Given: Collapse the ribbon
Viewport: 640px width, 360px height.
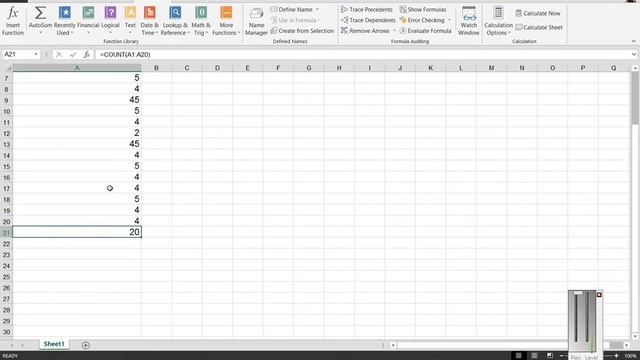Looking at the screenshot, I should (x=633, y=41).
